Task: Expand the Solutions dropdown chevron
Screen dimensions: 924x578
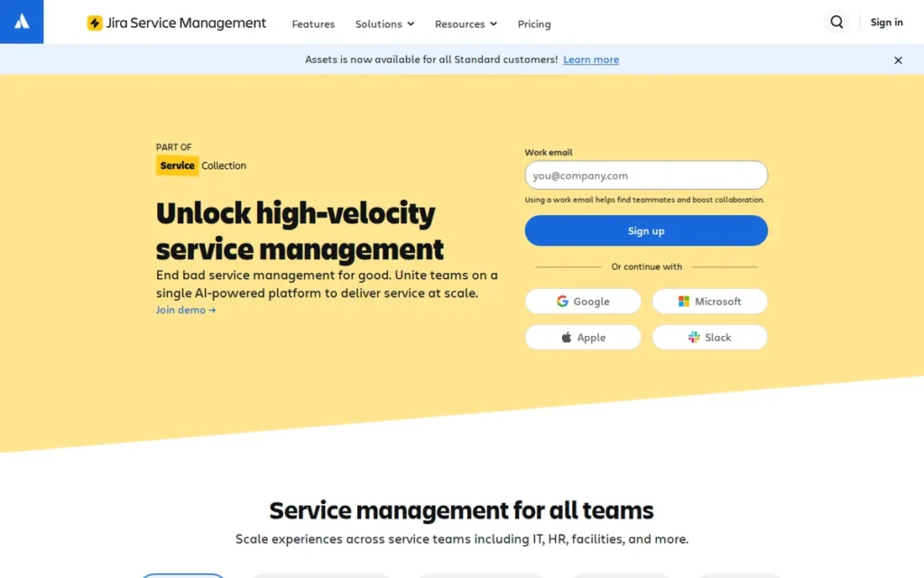Action: [411, 24]
